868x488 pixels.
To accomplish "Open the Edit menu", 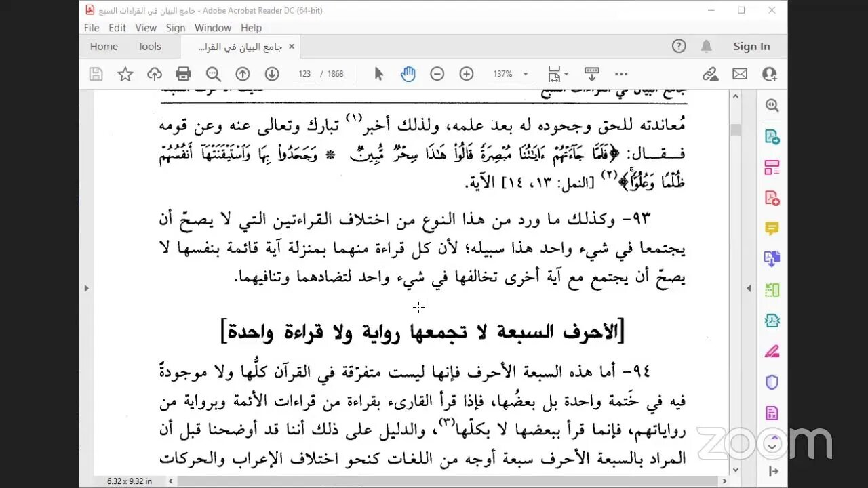I will (x=117, y=28).
